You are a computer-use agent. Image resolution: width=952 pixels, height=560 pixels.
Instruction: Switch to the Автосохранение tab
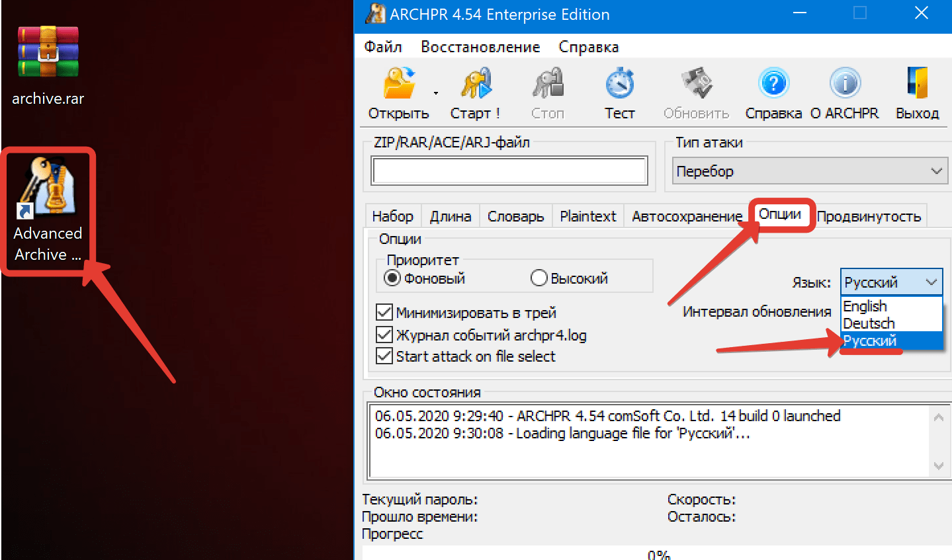[x=687, y=216]
